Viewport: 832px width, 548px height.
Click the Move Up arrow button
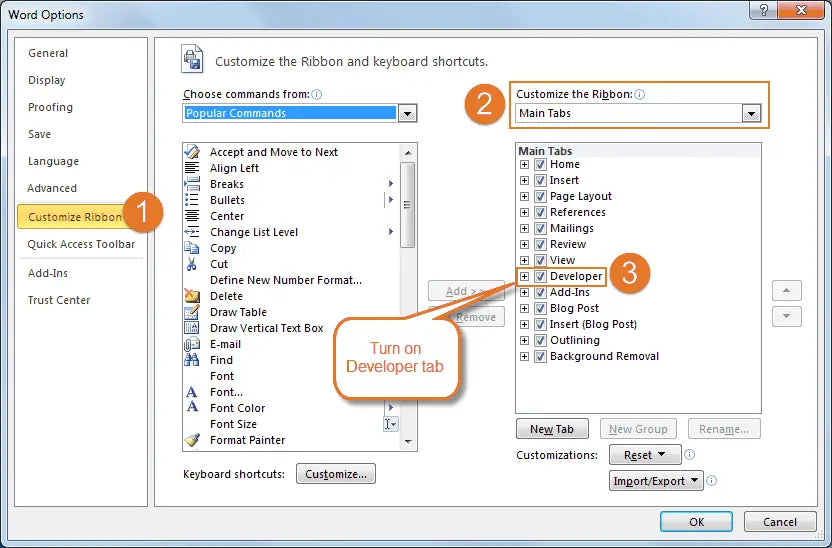[x=787, y=291]
